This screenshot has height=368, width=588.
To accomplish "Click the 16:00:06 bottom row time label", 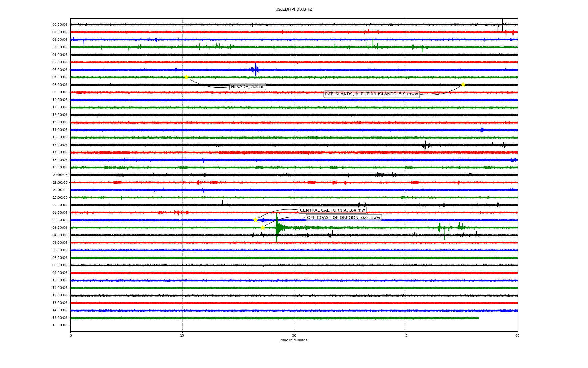I will (x=60, y=325).
